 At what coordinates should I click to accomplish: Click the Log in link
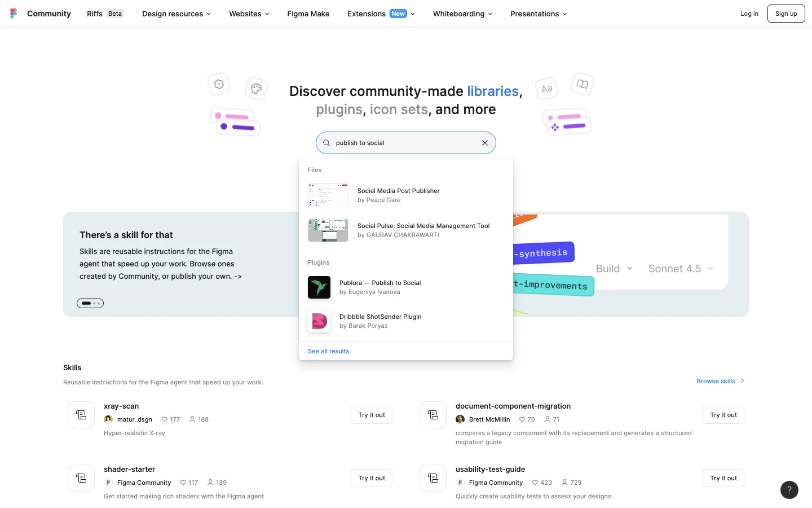(749, 14)
